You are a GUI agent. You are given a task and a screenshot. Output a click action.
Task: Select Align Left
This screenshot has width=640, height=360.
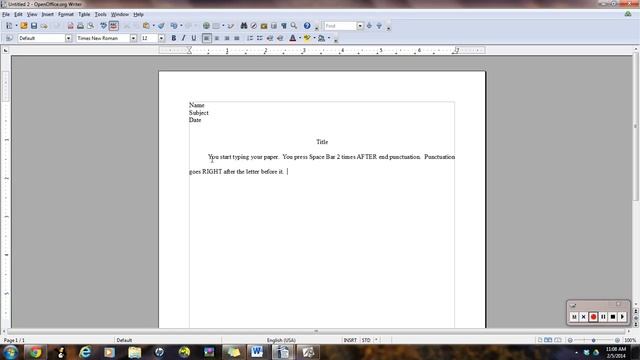point(207,38)
